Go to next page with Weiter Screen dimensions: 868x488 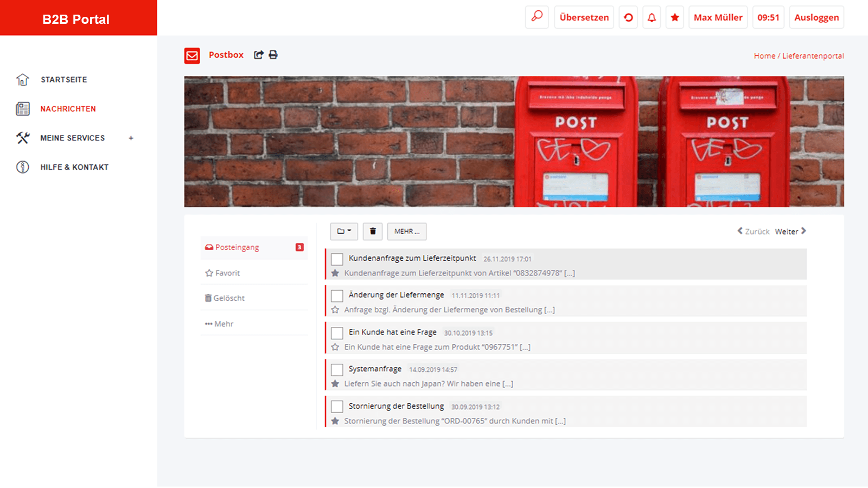pyautogui.click(x=790, y=232)
